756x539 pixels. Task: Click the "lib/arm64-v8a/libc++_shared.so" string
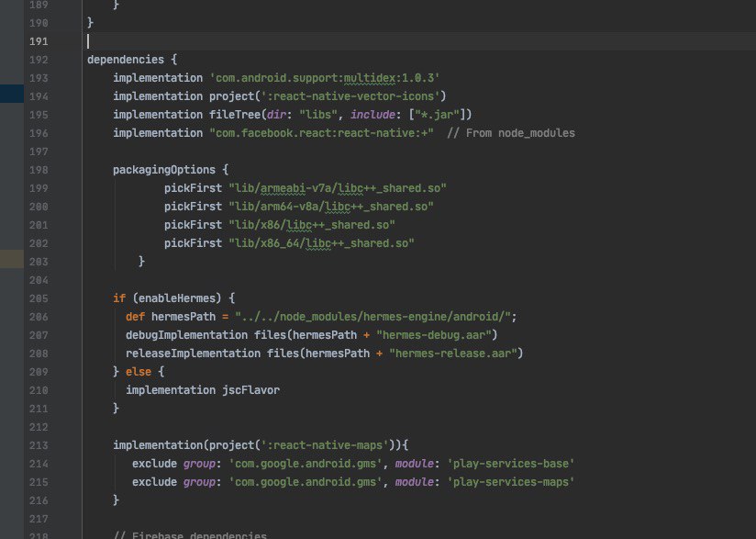(x=331, y=207)
